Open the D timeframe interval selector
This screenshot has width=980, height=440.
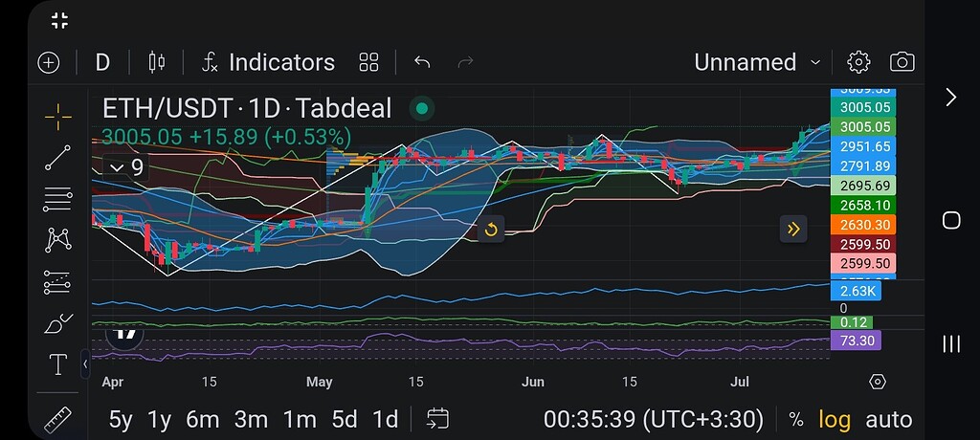pyautogui.click(x=102, y=62)
